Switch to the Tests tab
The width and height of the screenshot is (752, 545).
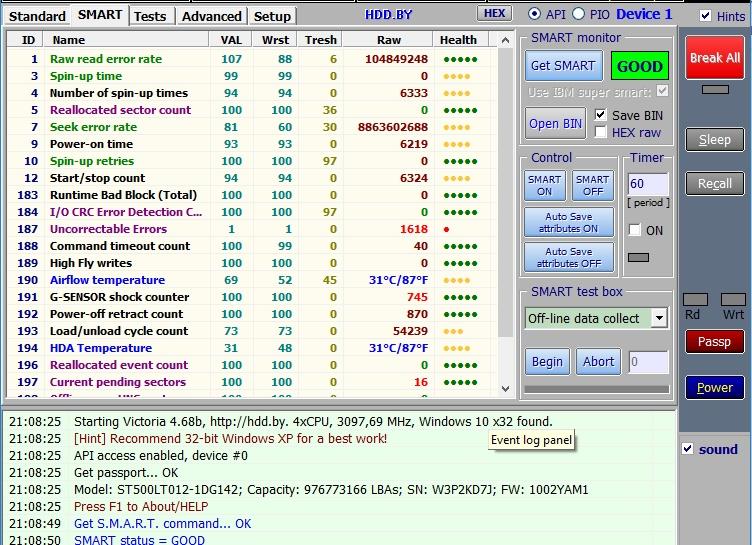tap(150, 16)
